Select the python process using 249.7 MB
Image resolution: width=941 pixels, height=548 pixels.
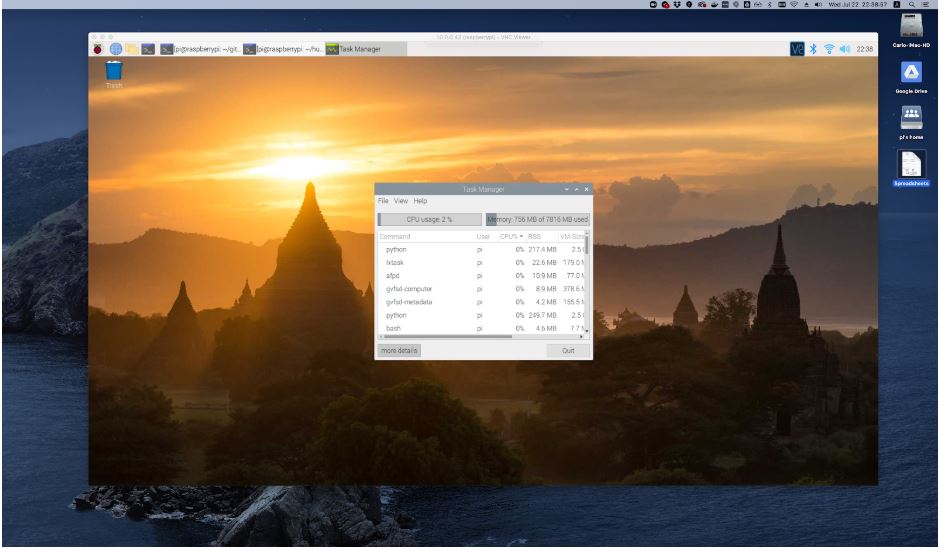click(x=481, y=316)
